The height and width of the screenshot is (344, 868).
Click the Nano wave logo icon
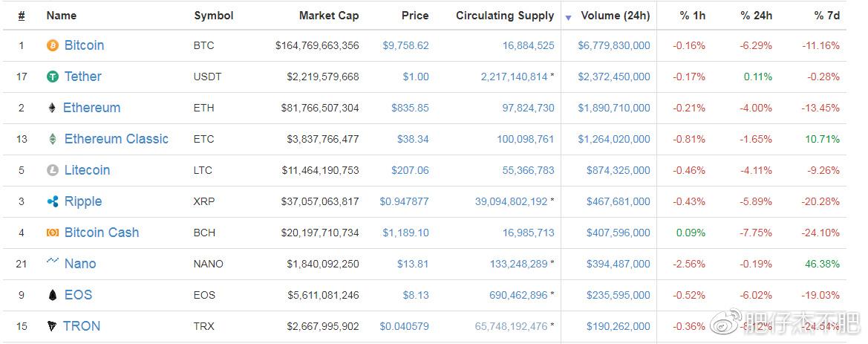click(x=53, y=260)
